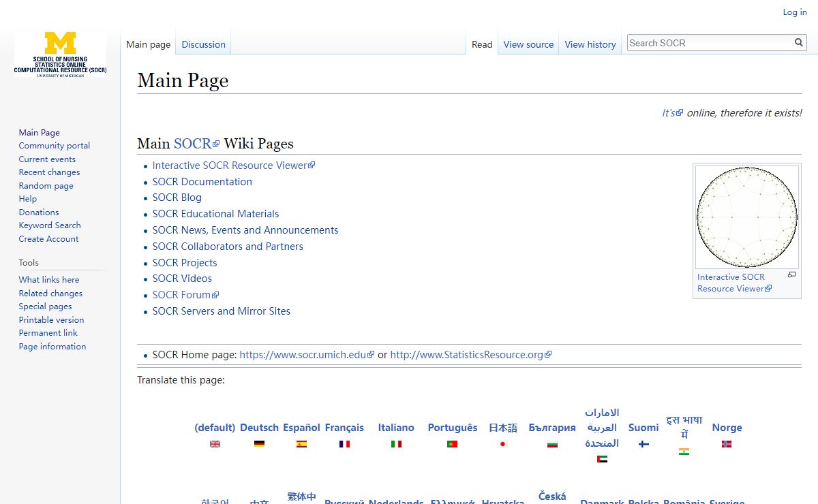
Task: Open the Donations sidebar link
Action: click(x=39, y=212)
